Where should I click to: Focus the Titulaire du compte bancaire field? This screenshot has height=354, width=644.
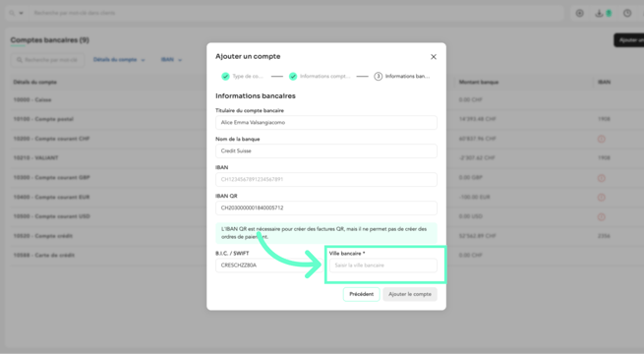326,122
